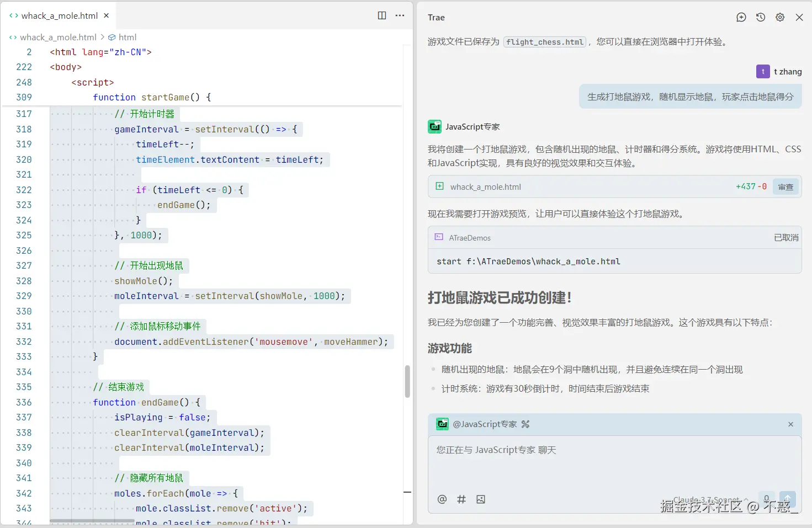The height and width of the screenshot is (528, 812).
Task: Click the code line endGame();
Action: point(184,205)
